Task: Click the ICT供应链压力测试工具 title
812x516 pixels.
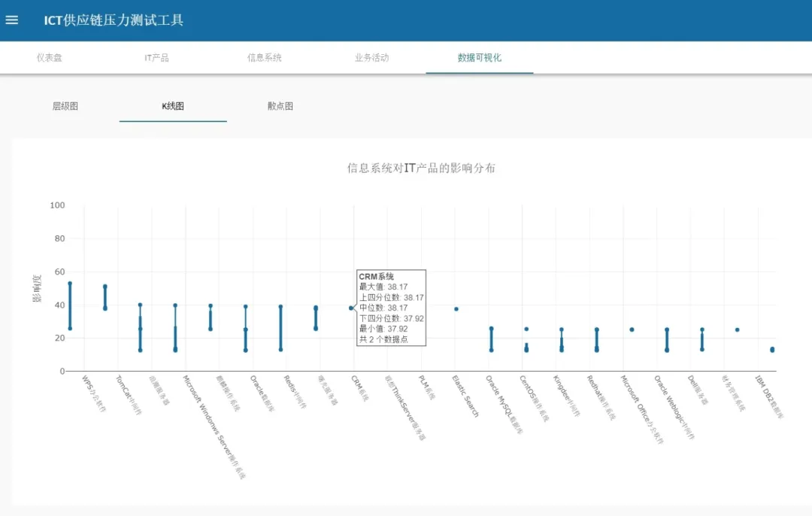Action: pyautogui.click(x=114, y=20)
